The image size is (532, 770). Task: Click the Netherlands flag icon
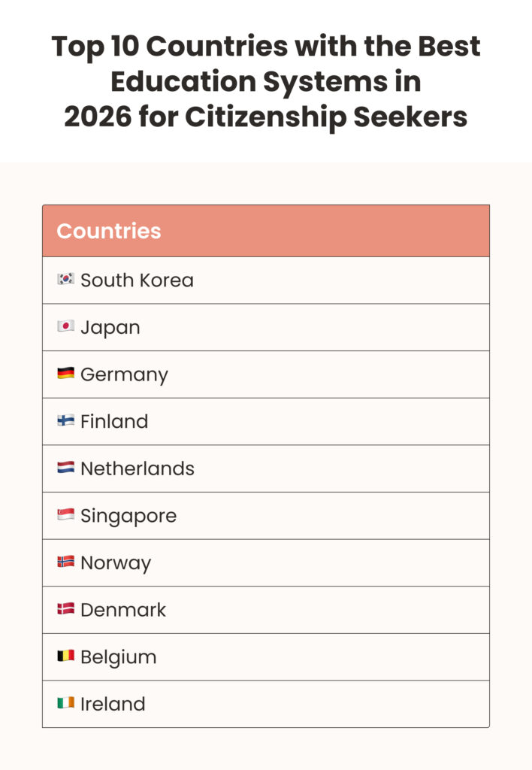(65, 468)
